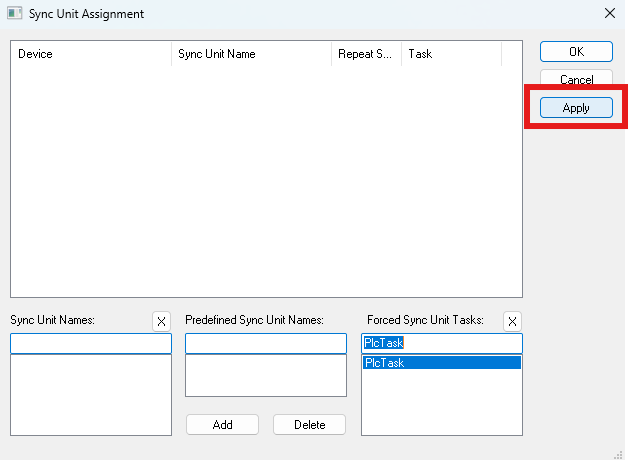Click the Repeat S... column header
This screenshot has height=460, width=629.
[366, 54]
